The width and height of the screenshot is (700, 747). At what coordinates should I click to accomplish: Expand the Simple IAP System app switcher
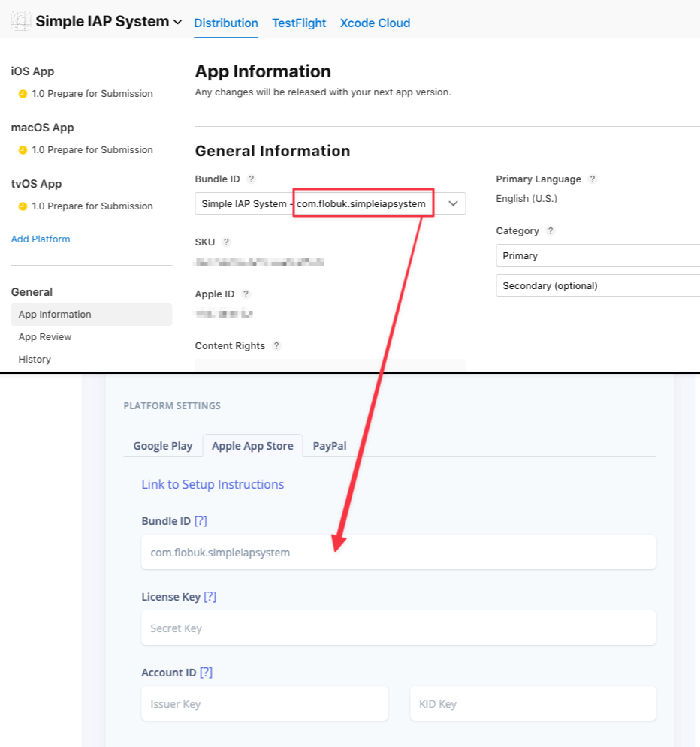[x=177, y=22]
